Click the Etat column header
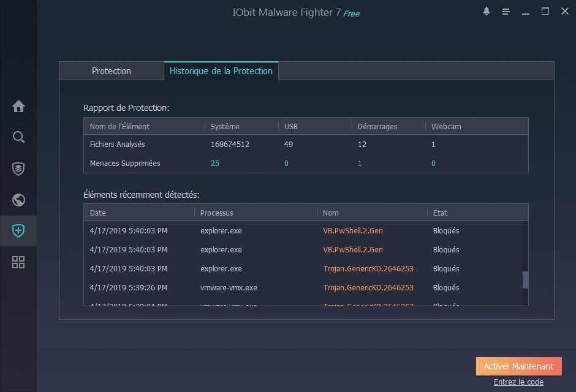 [477, 213]
